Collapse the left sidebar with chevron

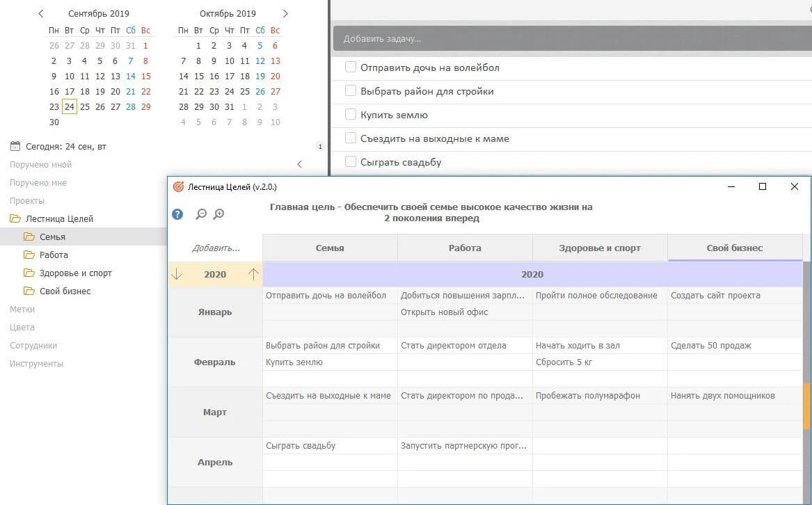[300, 165]
